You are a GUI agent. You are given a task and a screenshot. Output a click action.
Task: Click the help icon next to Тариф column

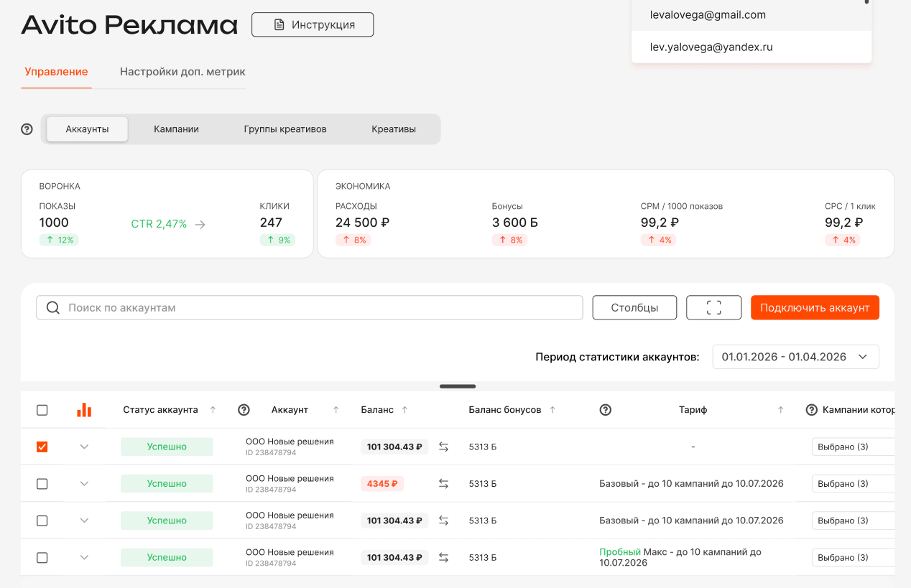click(x=606, y=410)
